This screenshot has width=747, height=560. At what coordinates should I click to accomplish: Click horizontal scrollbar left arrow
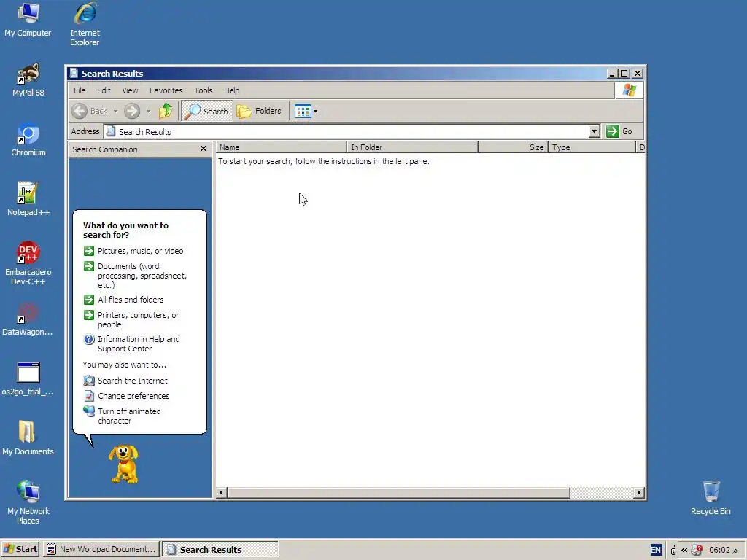tap(222, 493)
